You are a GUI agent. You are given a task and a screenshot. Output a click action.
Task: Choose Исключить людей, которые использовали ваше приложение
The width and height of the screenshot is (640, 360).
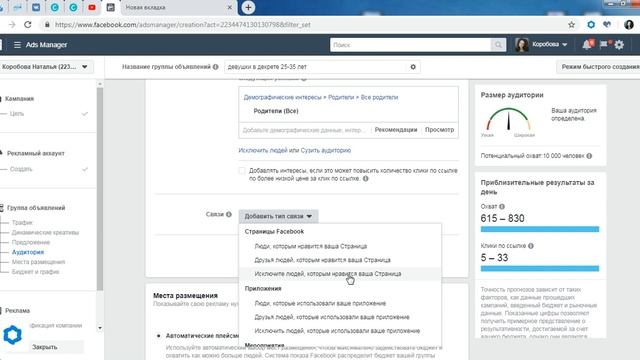pyautogui.click(x=337, y=331)
